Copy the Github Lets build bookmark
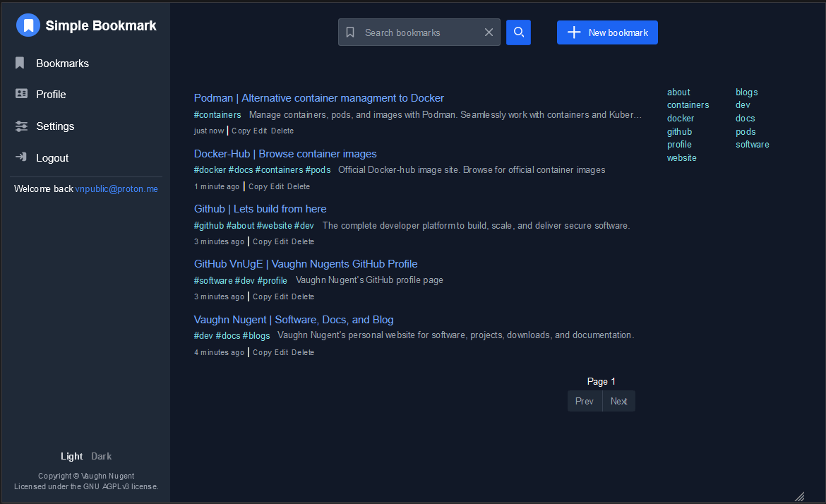This screenshot has width=826, height=504. (263, 241)
